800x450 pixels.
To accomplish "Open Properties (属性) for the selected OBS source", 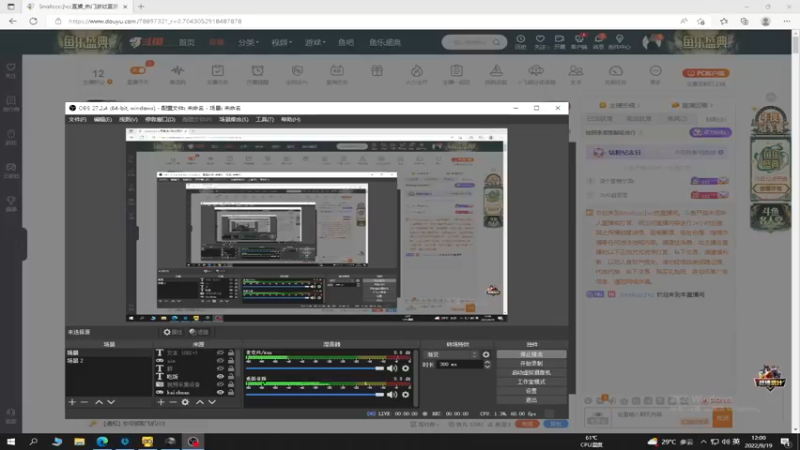I will [172, 332].
